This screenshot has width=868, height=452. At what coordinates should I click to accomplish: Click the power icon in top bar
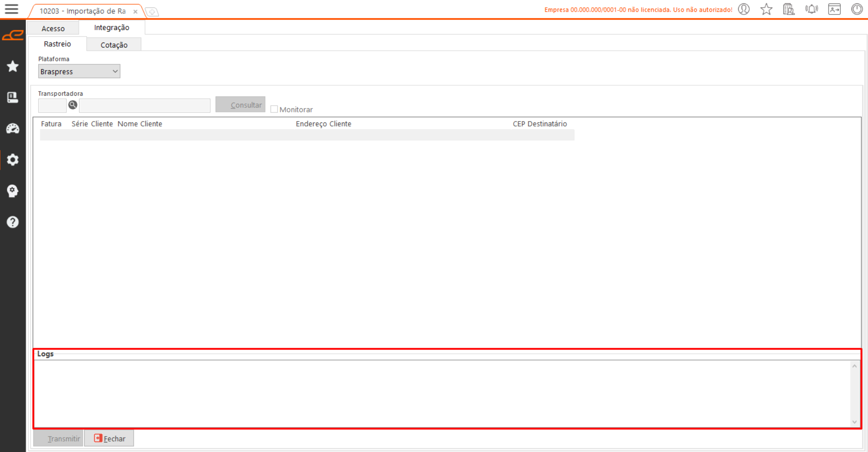tap(856, 9)
